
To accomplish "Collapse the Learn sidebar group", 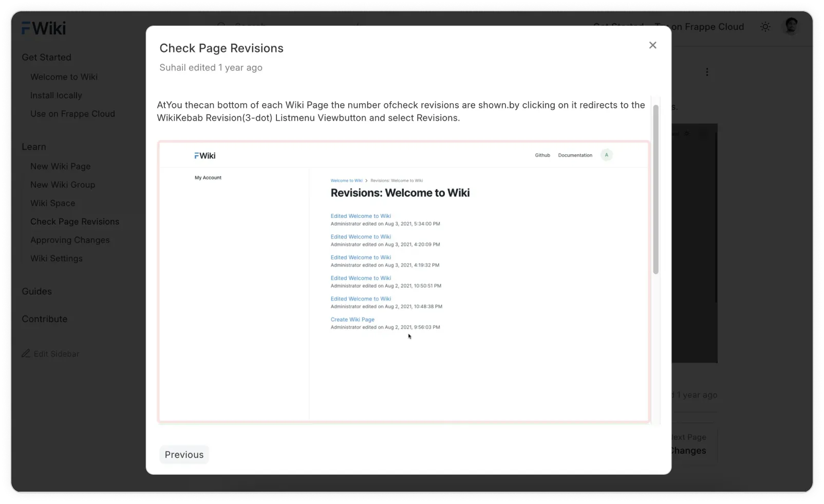I will point(34,146).
